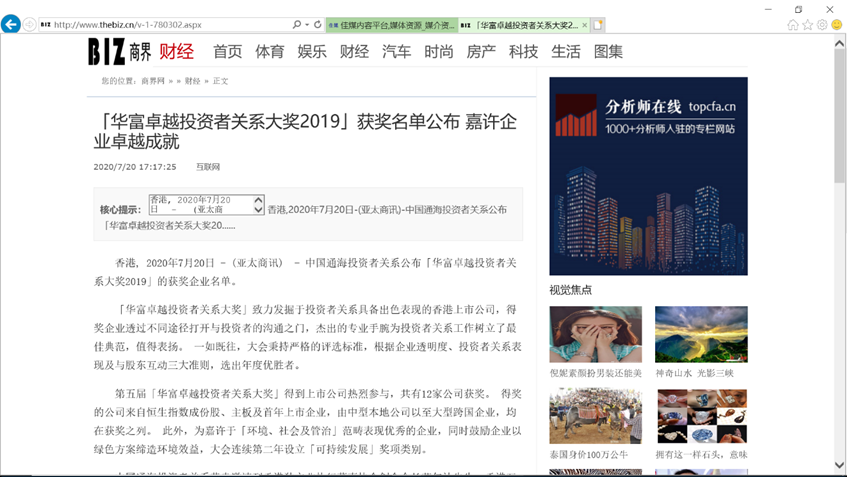Open the 生活 navigation item
847x477 pixels.
[x=566, y=52]
